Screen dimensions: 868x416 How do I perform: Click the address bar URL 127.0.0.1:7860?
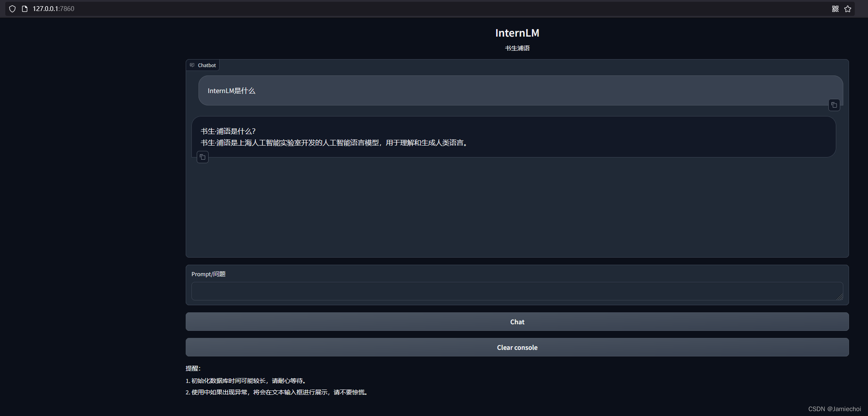53,9
